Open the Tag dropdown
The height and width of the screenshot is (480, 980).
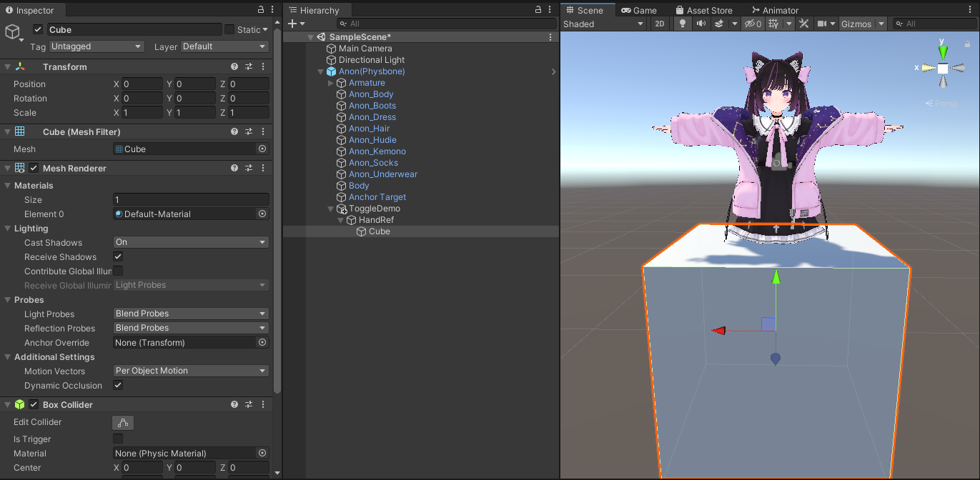click(x=96, y=46)
